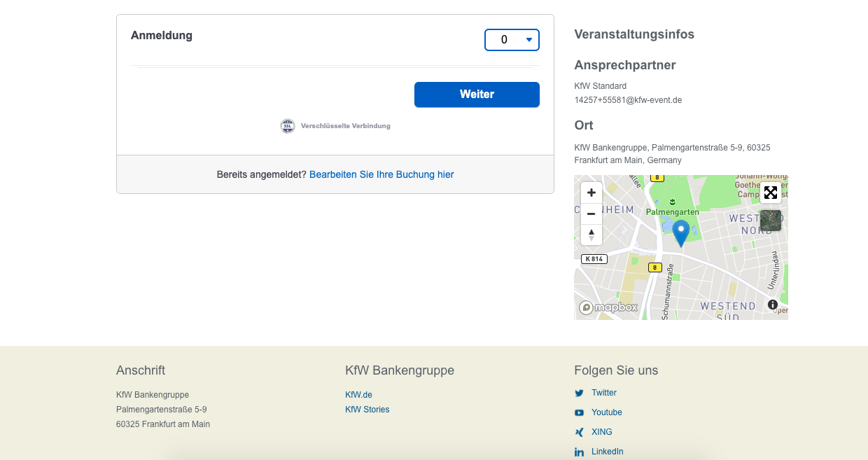This screenshot has width=868, height=460.
Task: Click the Anmeldung heading
Action: click(162, 35)
